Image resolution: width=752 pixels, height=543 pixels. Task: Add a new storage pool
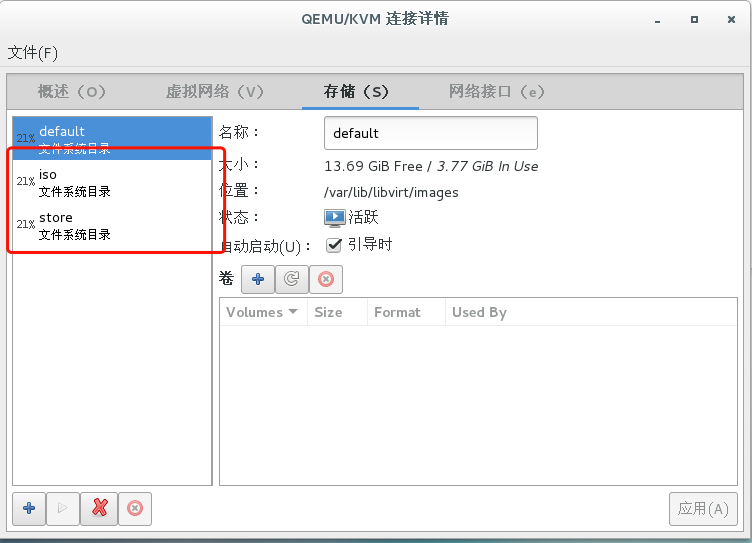coord(29,508)
